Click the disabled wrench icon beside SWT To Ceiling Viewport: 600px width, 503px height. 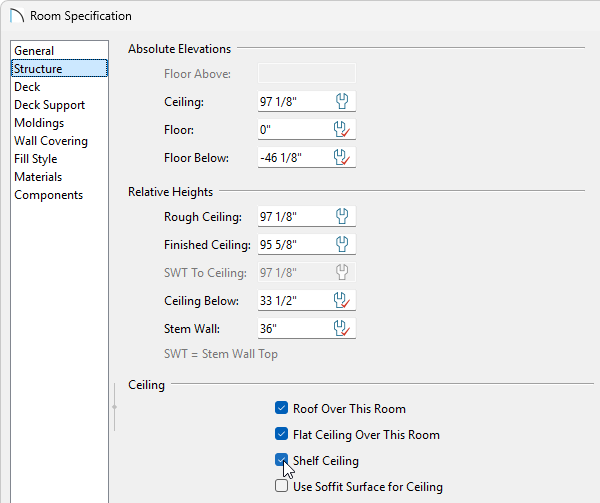pyautogui.click(x=342, y=272)
